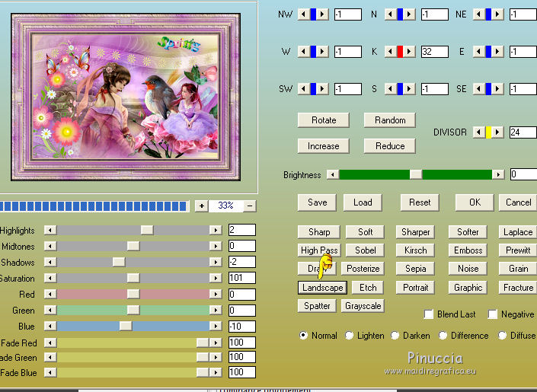Apply the Sepia preset
The height and width of the screenshot is (392, 537).
pyautogui.click(x=415, y=269)
